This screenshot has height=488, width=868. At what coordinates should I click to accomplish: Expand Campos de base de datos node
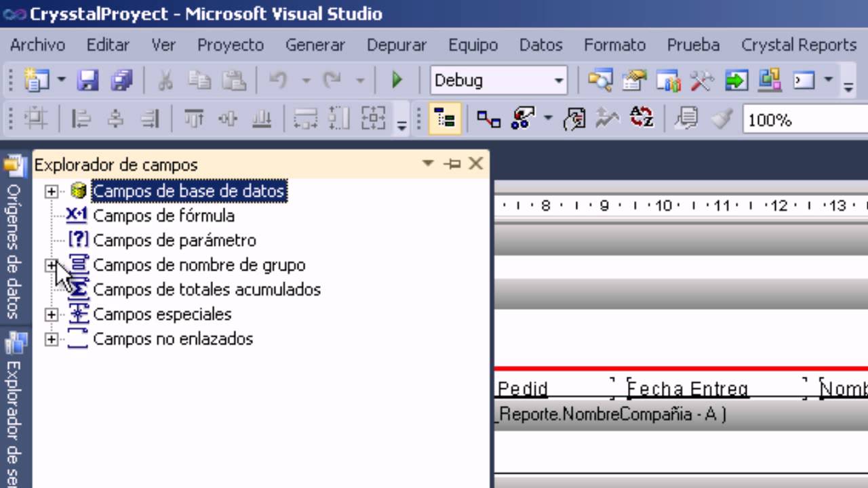coord(52,191)
